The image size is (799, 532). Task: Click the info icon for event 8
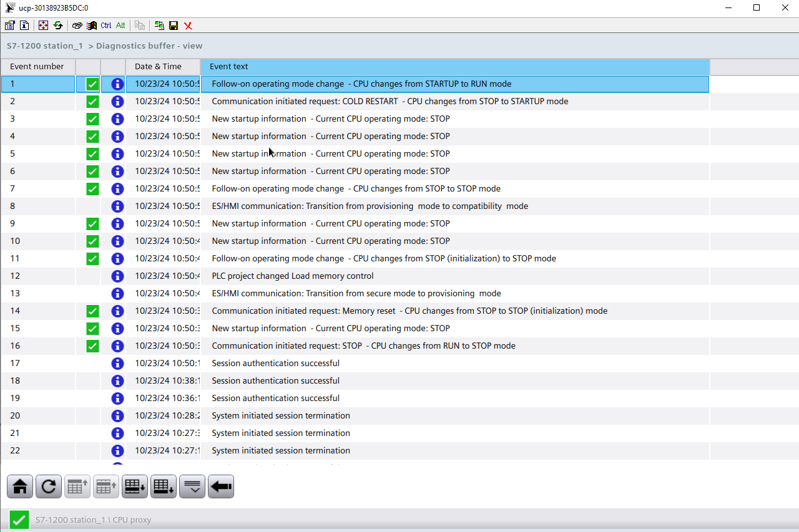tap(117, 206)
